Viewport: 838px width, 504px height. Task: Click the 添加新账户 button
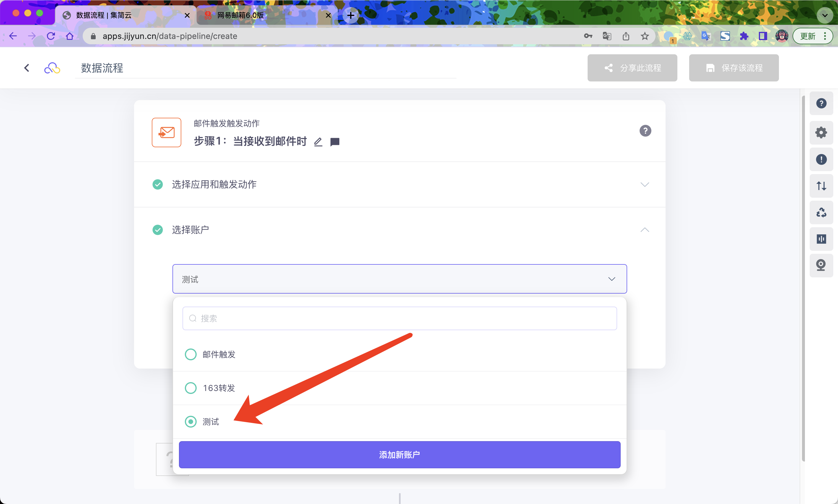pyautogui.click(x=399, y=454)
